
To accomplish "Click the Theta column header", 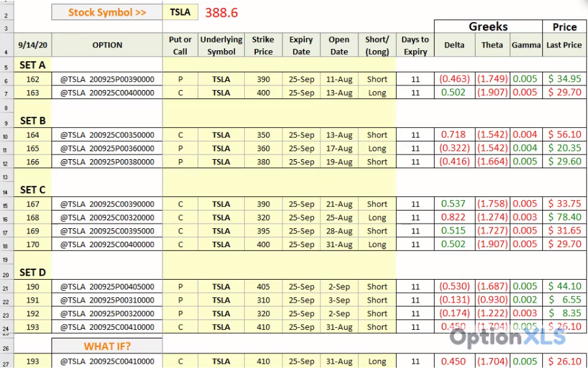I will [x=492, y=45].
